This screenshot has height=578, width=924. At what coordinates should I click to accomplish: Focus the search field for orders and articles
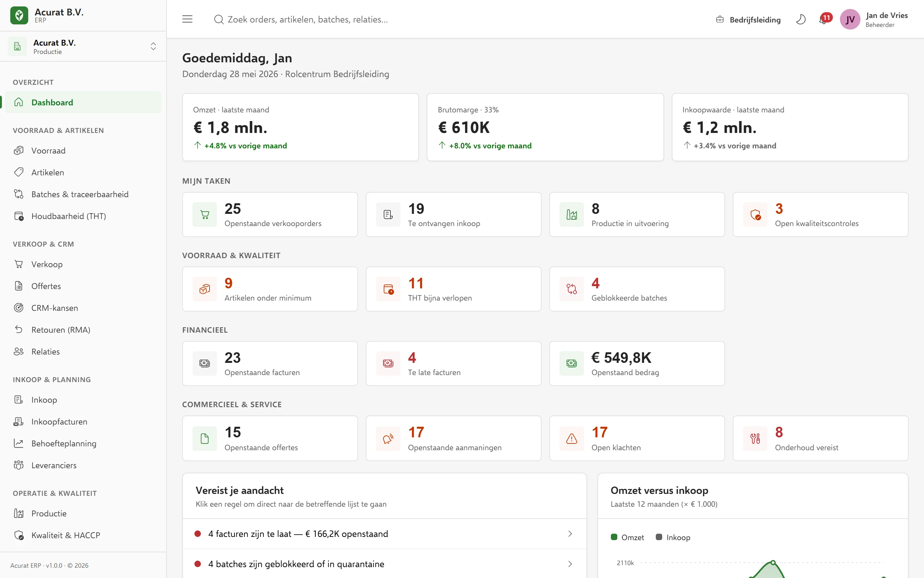point(382,20)
